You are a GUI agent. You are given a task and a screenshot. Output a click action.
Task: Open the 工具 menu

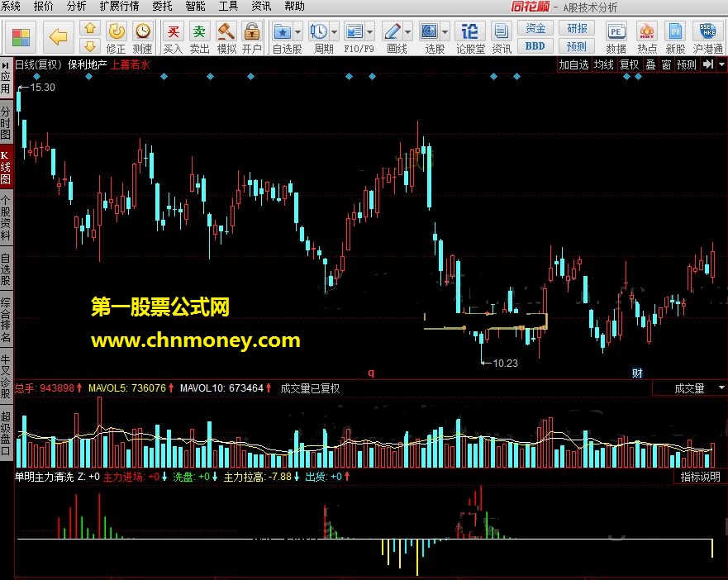(x=228, y=6)
